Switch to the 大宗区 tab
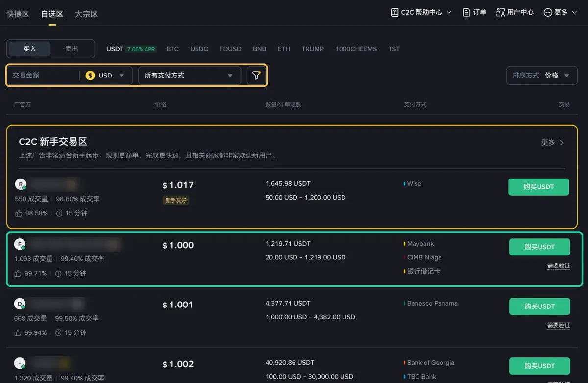The image size is (588, 383). (x=86, y=14)
